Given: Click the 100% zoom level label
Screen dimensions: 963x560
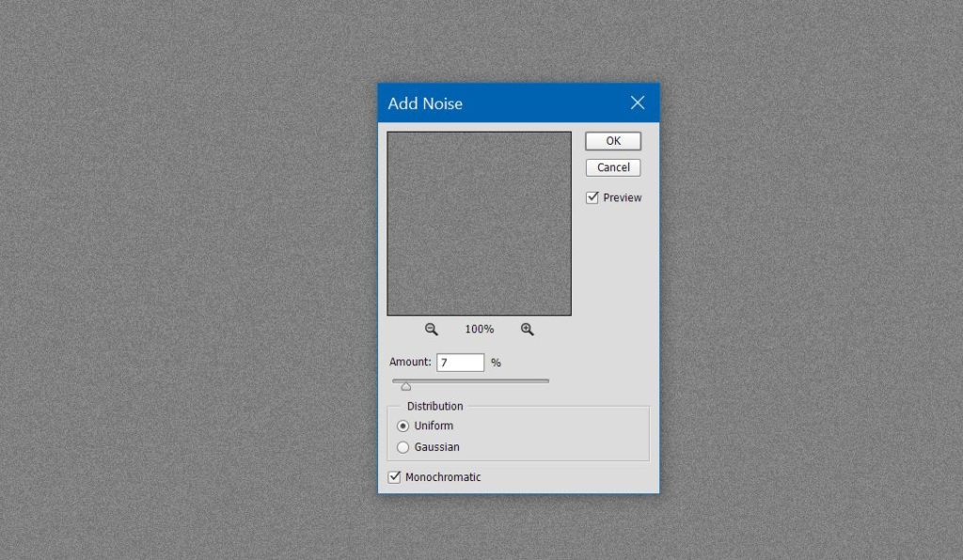Looking at the screenshot, I should 480,329.
